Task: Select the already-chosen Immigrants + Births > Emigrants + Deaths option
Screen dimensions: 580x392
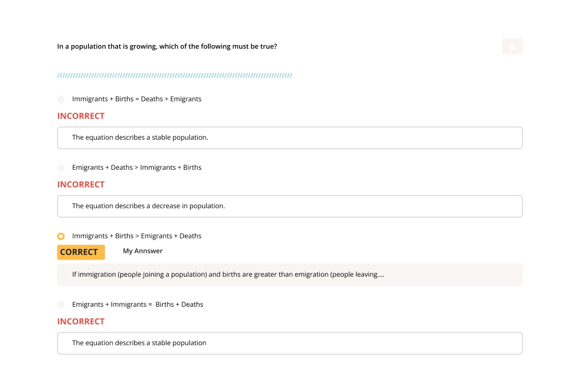Action: pyautogui.click(x=61, y=236)
